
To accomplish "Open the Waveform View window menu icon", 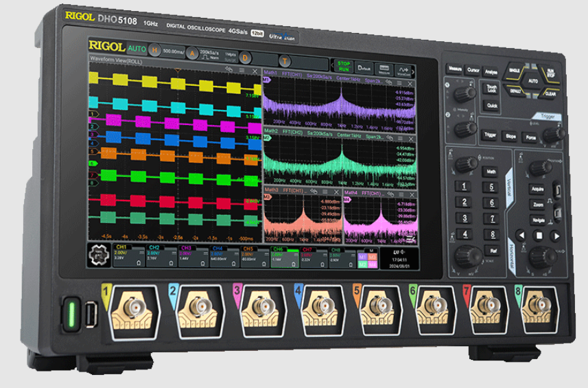I will 242,71.
